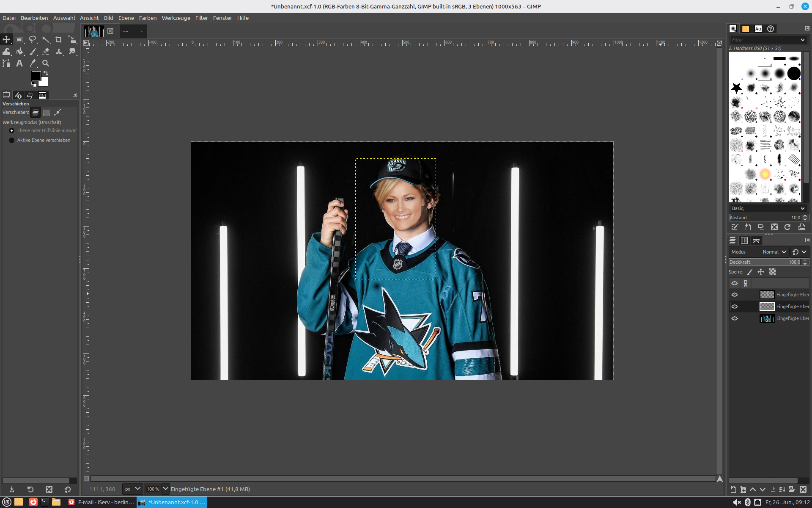The height and width of the screenshot is (508, 812).
Task: Toggle visibility of the selected middle layer
Action: [x=735, y=306]
